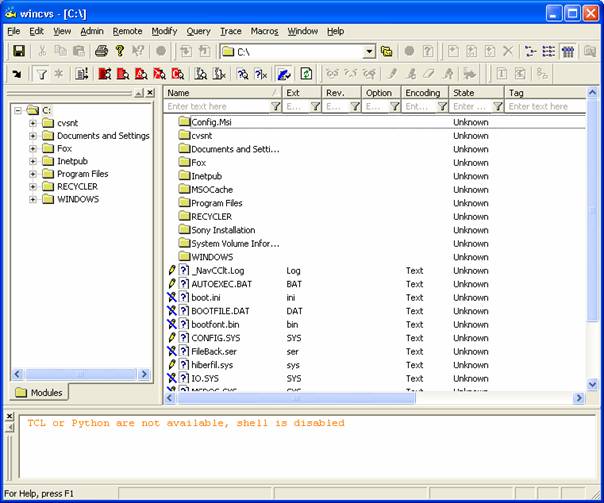
Task: Expand the Program Files tree node
Action: pyautogui.click(x=33, y=174)
